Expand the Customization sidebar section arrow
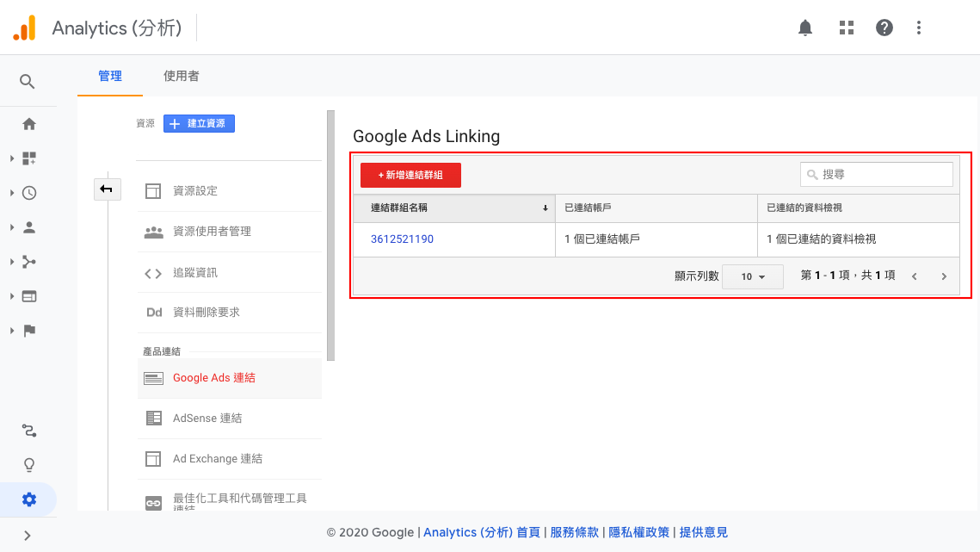The height and width of the screenshot is (552, 980). [x=12, y=158]
